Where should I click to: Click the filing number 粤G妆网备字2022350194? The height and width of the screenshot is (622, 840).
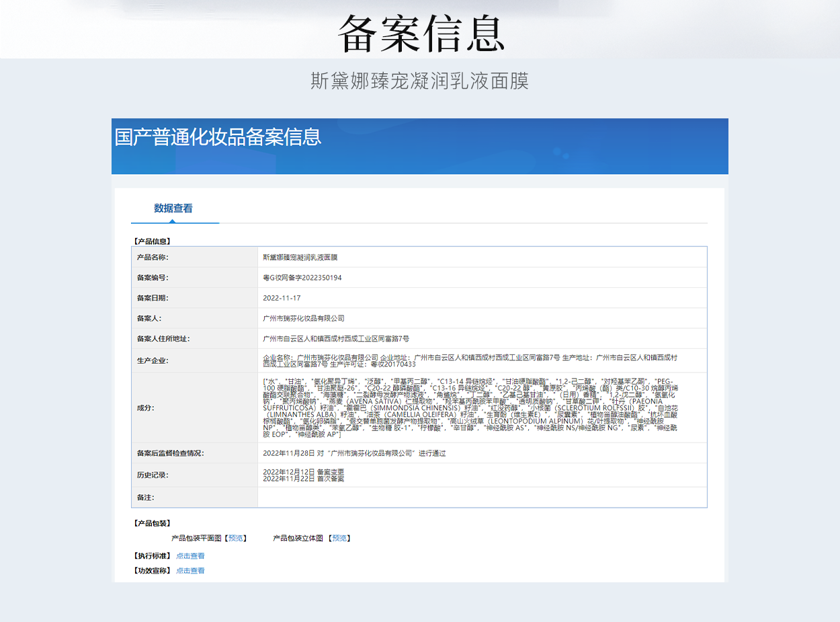(x=302, y=278)
